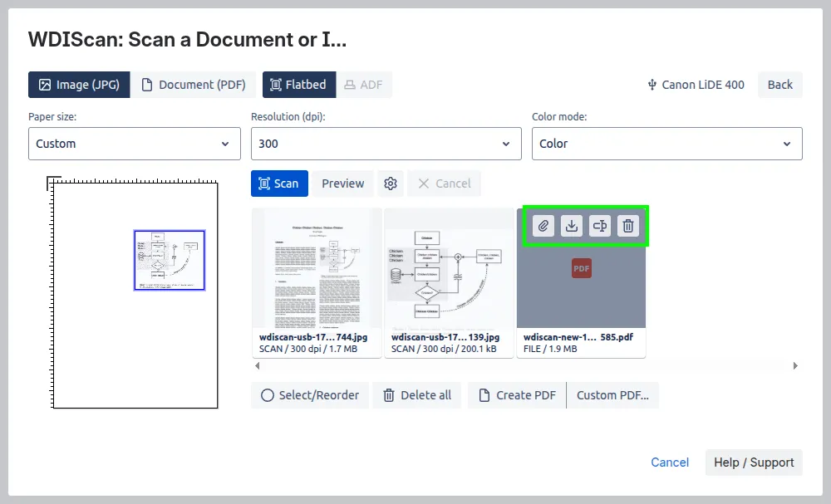
Task: Click the attach paperclip icon on PDF thumbnail
Action: click(543, 225)
